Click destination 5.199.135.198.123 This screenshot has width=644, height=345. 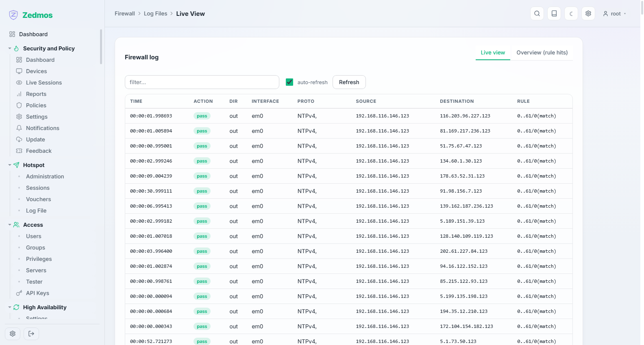(x=464, y=296)
